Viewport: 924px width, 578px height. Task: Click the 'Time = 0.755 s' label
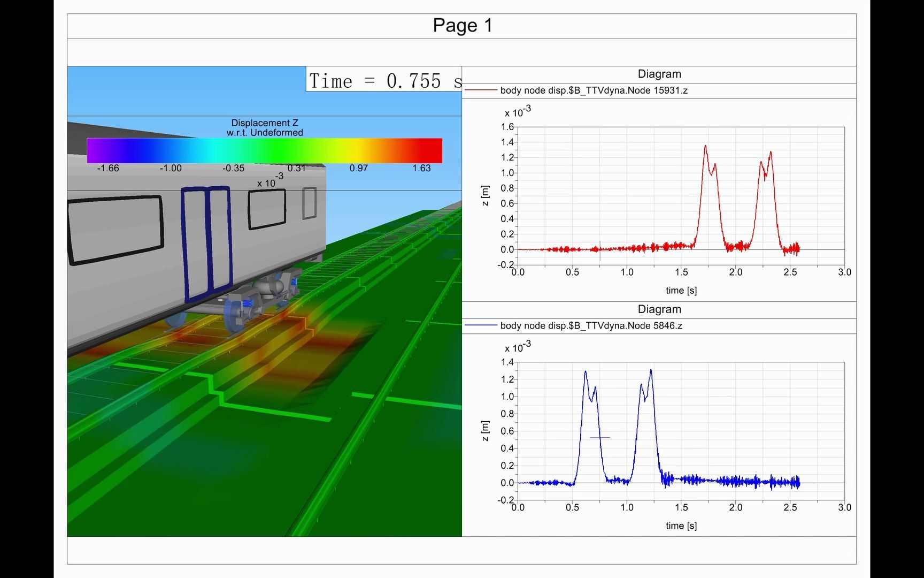[385, 80]
